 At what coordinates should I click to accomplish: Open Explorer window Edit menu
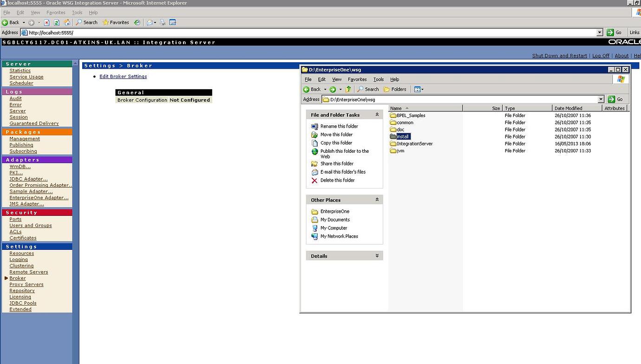coord(321,79)
